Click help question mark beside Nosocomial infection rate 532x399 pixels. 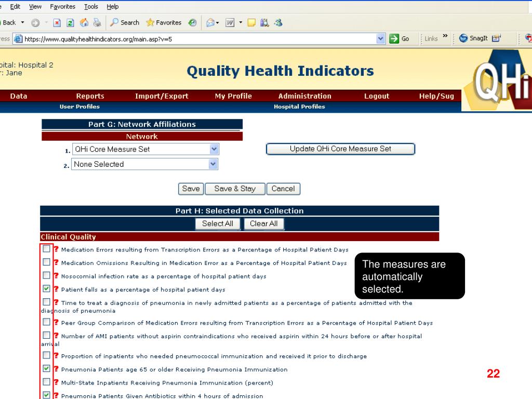[x=56, y=275]
